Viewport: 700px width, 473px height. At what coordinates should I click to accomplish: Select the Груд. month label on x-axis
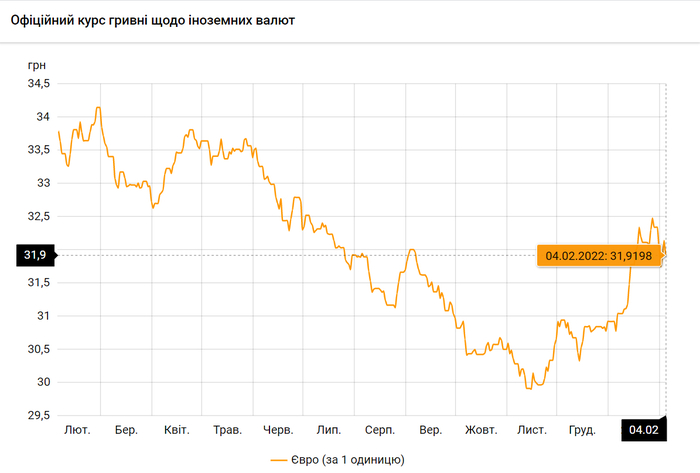582,430
